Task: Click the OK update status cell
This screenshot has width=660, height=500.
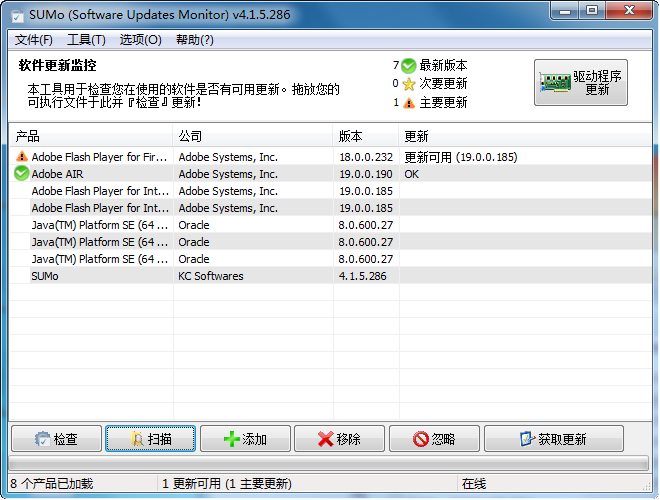Action: coord(412,174)
